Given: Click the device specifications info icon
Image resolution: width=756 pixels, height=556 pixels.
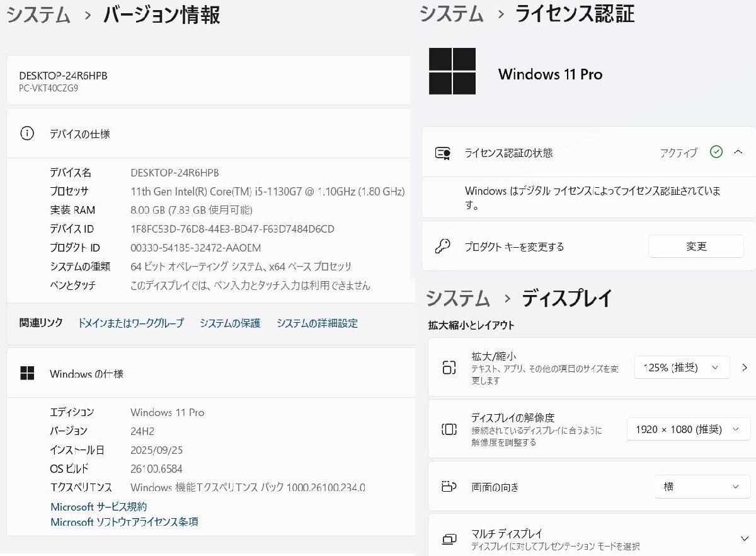Looking at the screenshot, I should [26, 133].
